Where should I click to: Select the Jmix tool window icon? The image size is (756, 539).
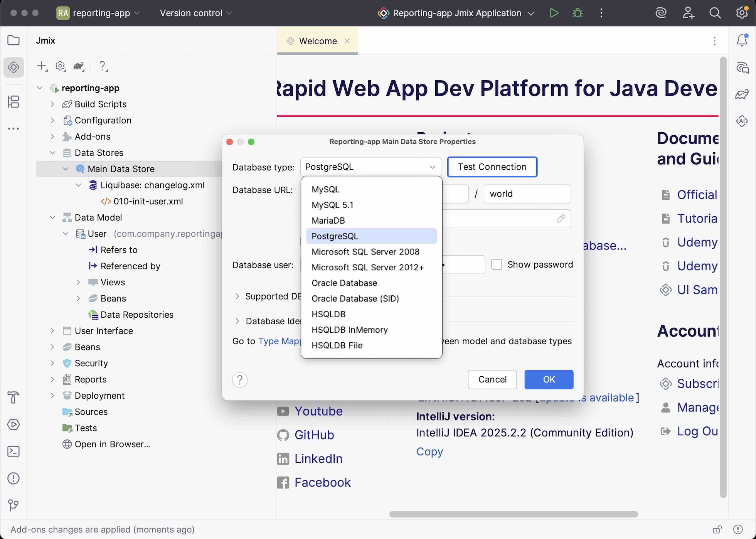point(13,67)
